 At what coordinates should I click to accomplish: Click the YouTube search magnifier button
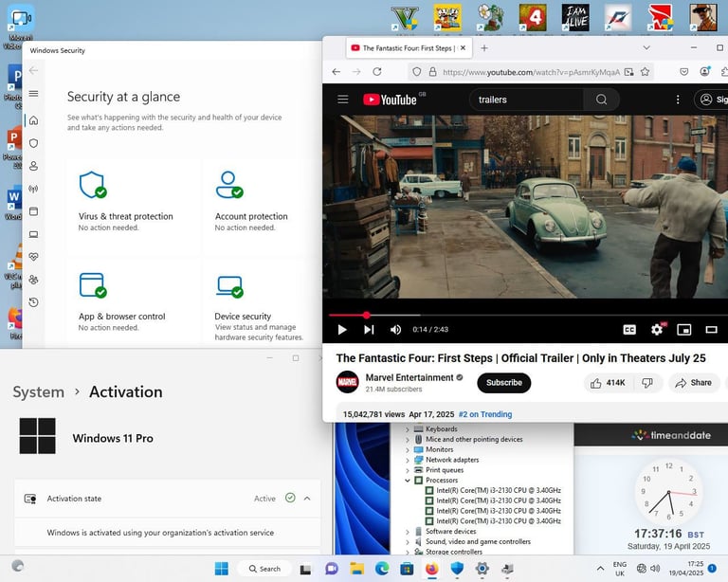tap(601, 100)
